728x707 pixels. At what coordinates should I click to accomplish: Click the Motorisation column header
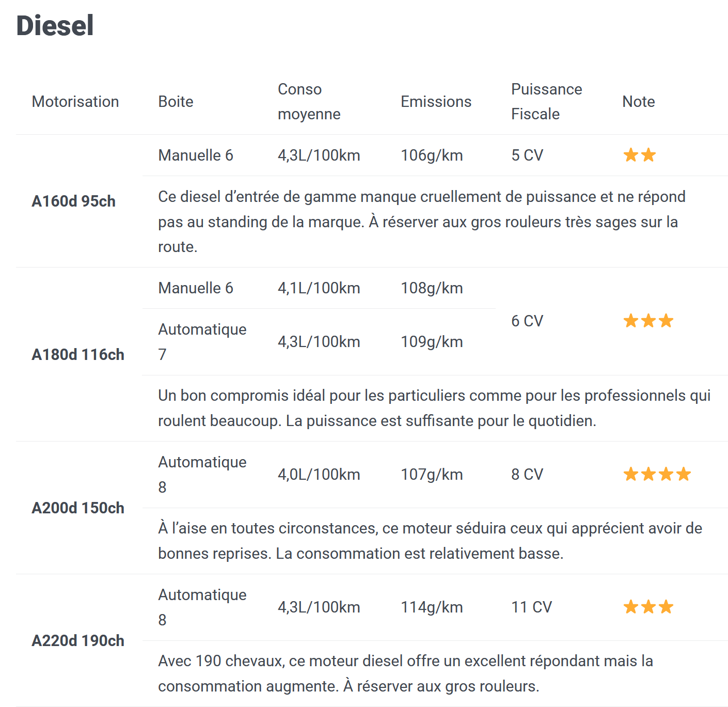click(x=75, y=102)
